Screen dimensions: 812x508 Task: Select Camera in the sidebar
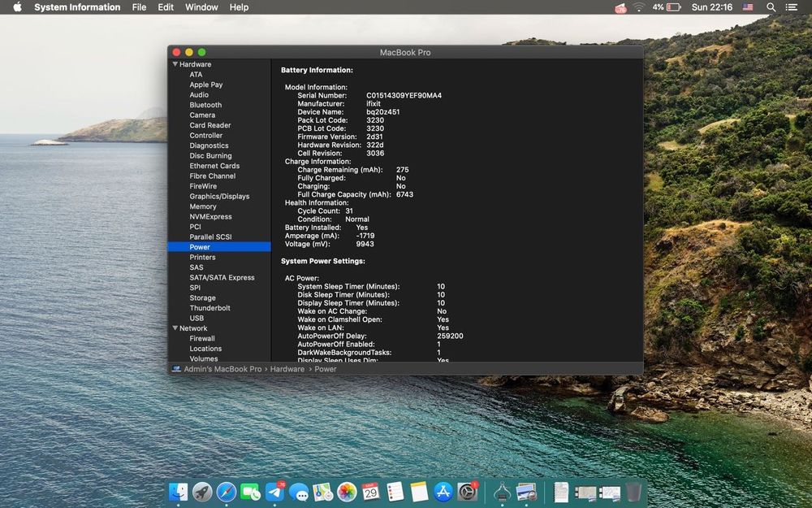[x=202, y=115]
